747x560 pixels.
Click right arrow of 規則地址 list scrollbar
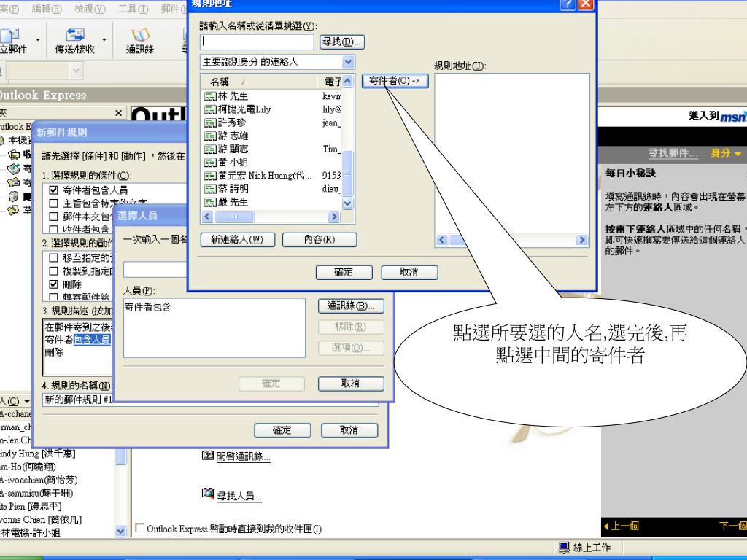tap(581, 240)
